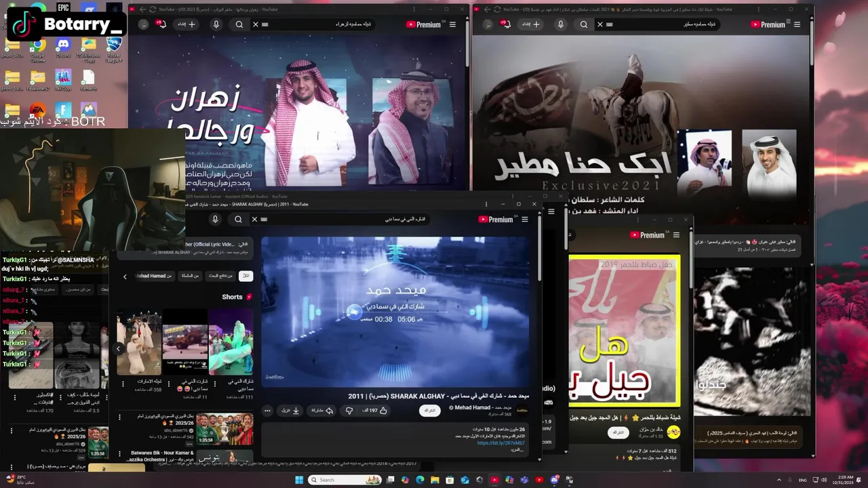Open File Explorer from the taskbar

click(435, 480)
